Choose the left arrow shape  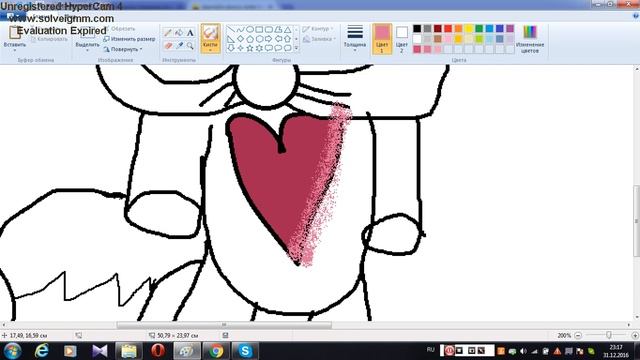(278, 39)
